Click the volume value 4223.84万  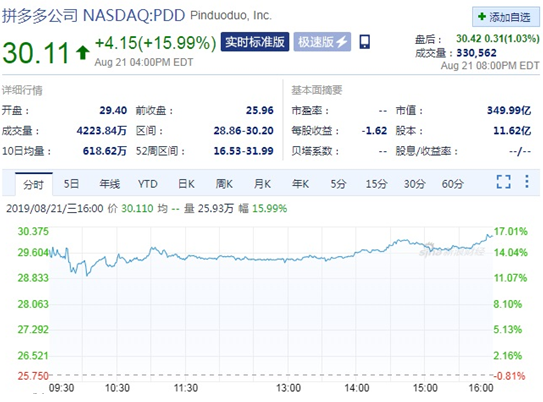click(x=102, y=131)
